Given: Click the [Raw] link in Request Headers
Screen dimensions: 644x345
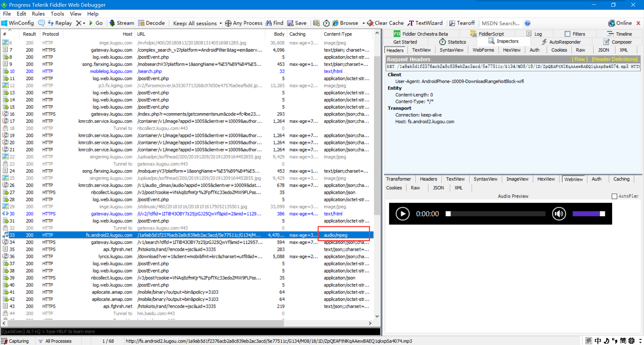Looking at the screenshot, I should pos(580,59).
